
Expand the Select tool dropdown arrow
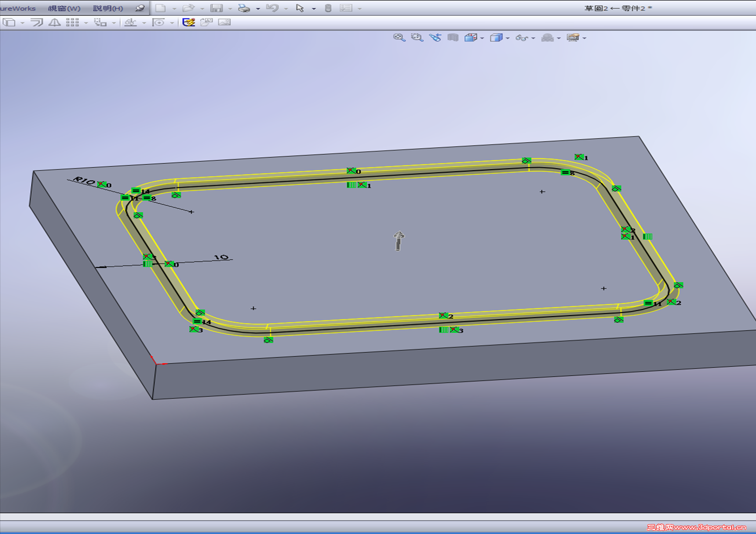click(314, 8)
